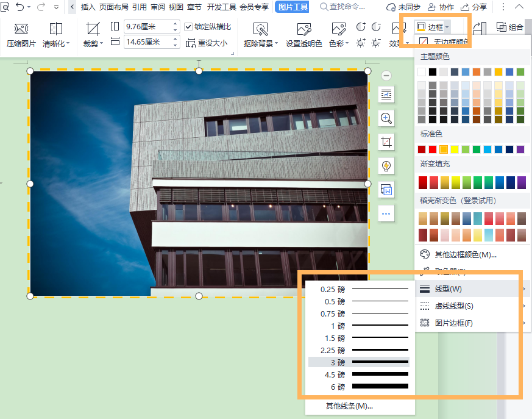The height and width of the screenshot is (419, 532).
Task: Click the Resize (重设大小) button
Action: (207, 43)
